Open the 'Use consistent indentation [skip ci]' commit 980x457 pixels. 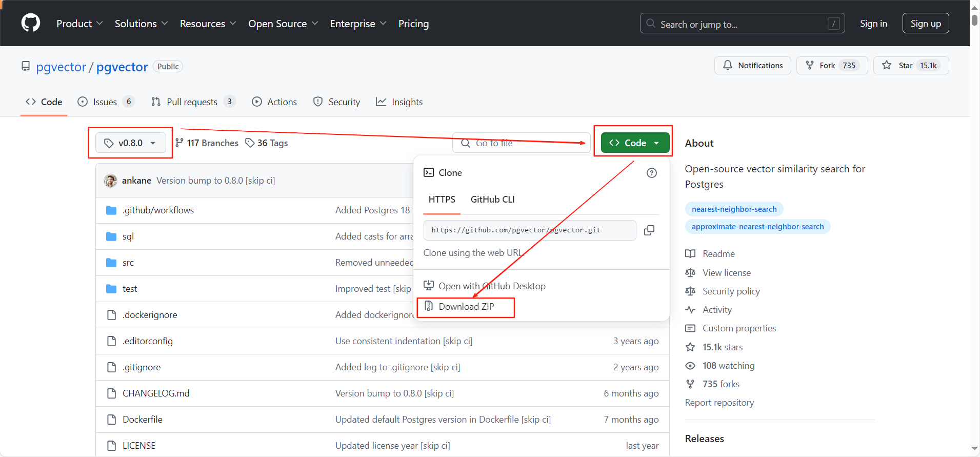click(404, 341)
